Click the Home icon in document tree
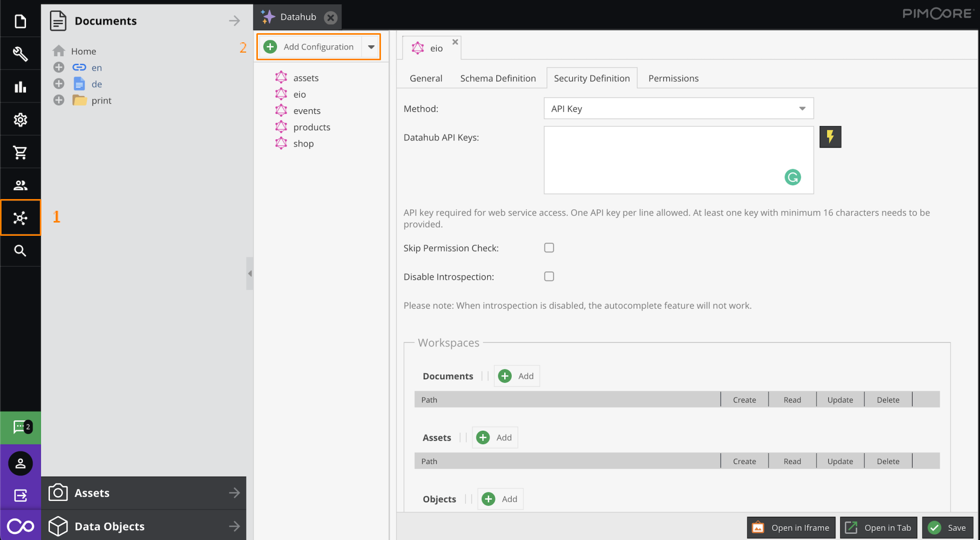Image resolution: width=980 pixels, height=540 pixels. 59,51
